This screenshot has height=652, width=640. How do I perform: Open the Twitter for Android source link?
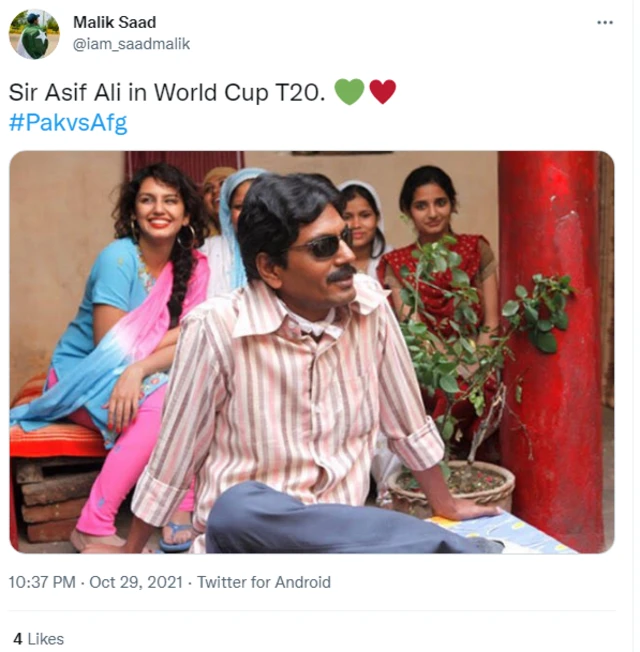click(264, 582)
